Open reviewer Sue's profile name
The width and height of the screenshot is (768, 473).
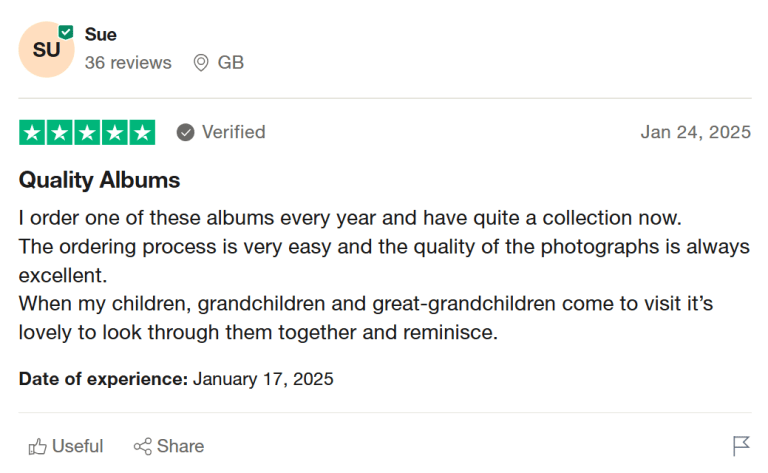[101, 35]
